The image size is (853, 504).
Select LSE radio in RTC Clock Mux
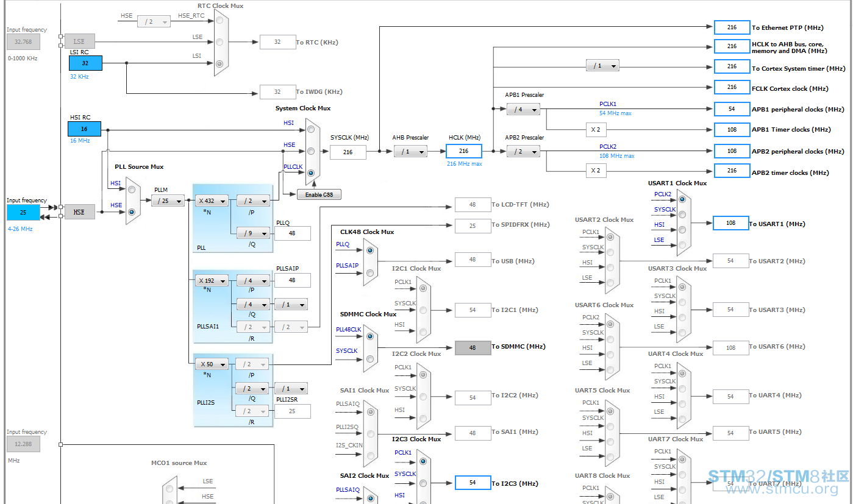pyautogui.click(x=219, y=41)
